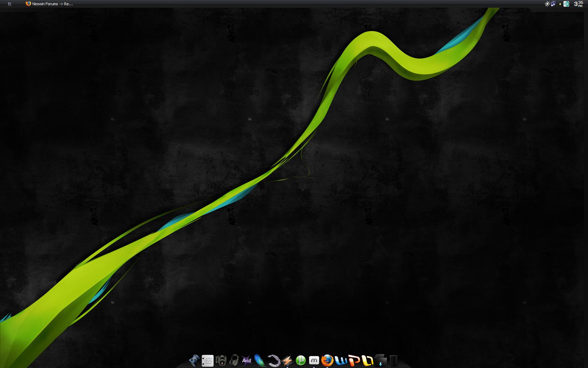Launch the camera app from dock
588x368 pixels.
(x=221, y=360)
